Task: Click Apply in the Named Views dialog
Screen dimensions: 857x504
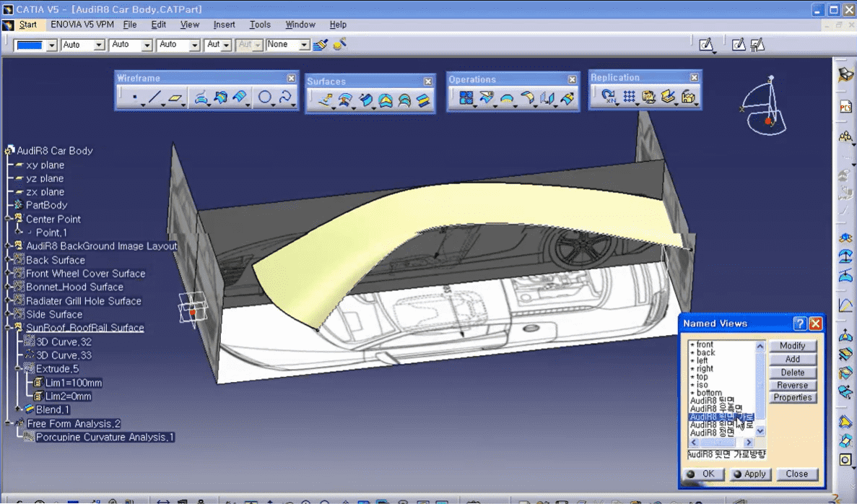Action: [x=749, y=474]
